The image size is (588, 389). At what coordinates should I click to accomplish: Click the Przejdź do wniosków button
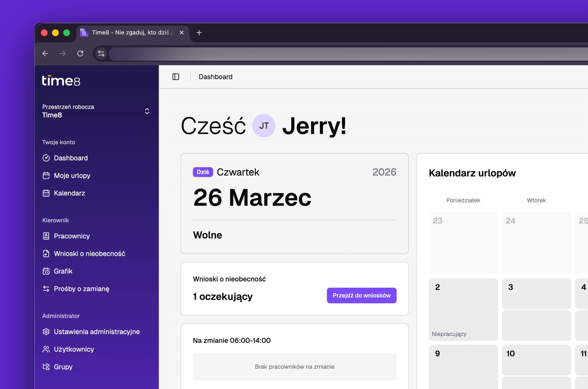(x=361, y=296)
